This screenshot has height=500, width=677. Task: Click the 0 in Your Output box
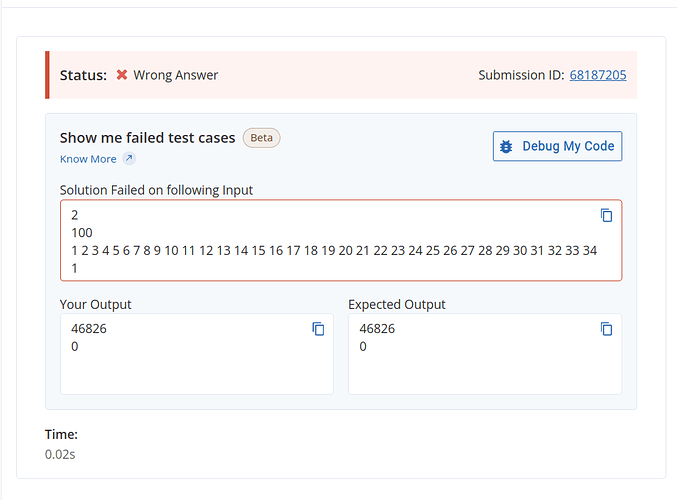[x=75, y=346]
